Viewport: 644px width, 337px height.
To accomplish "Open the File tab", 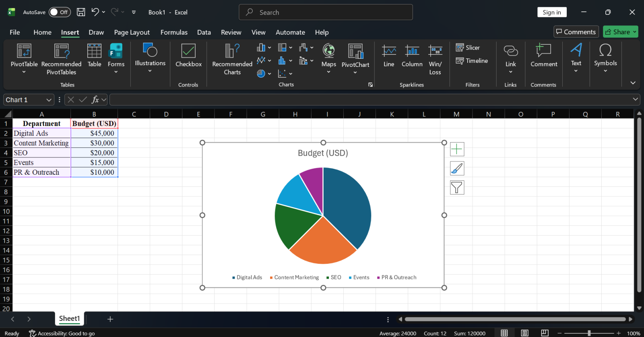I will click(15, 32).
